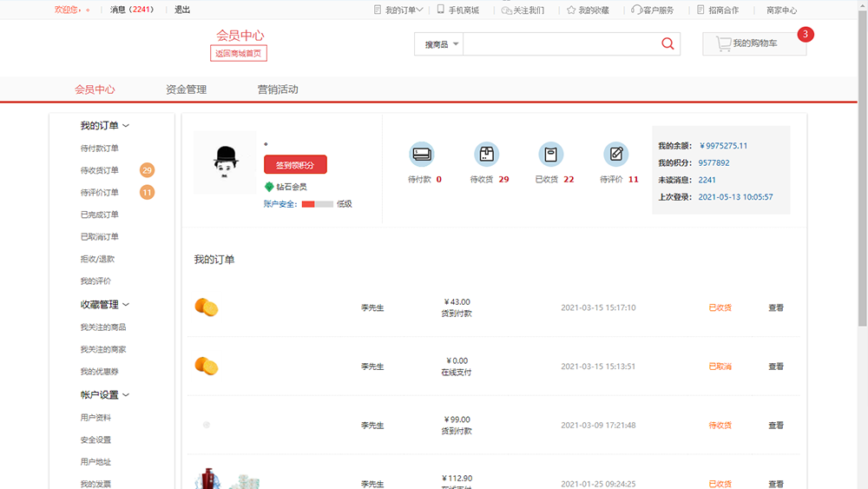Click the pending payment (待付款) icon
868x489 pixels.
click(422, 155)
